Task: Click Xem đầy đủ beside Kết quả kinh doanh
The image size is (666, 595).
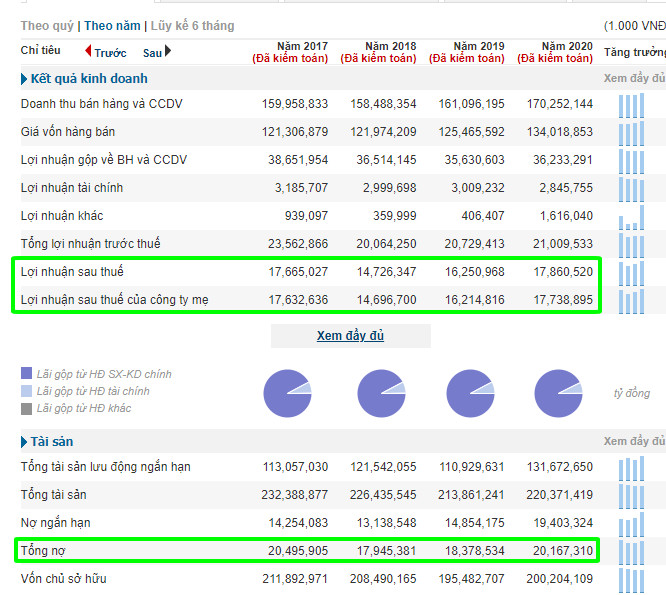Action: 635,79
